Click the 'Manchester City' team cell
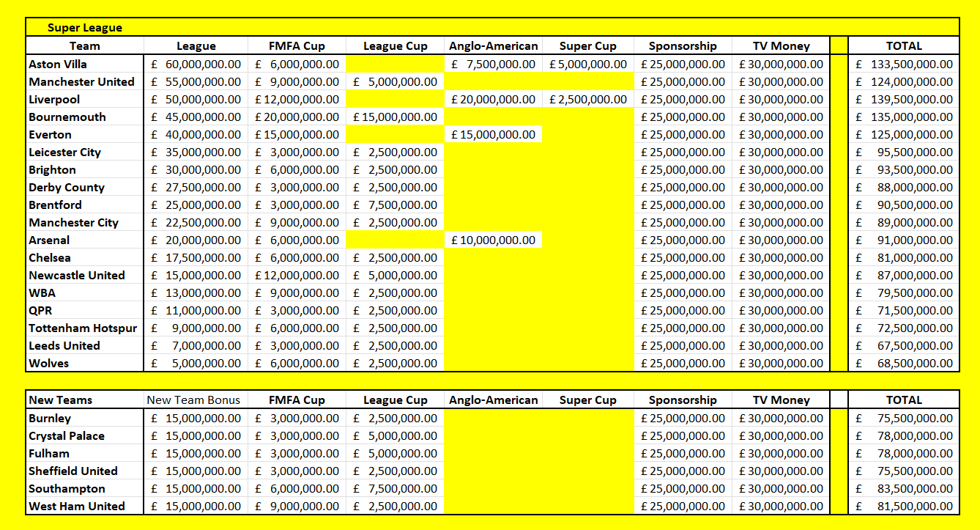 coord(85,222)
